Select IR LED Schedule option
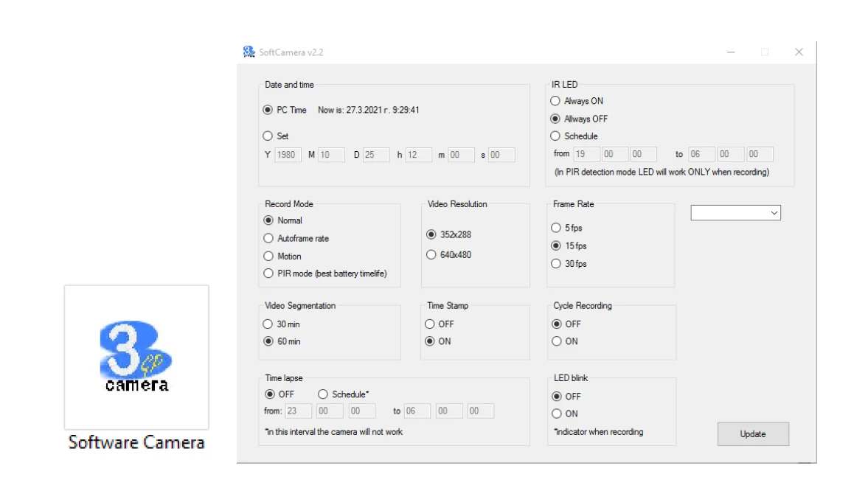The width and height of the screenshot is (868, 488). point(555,136)
